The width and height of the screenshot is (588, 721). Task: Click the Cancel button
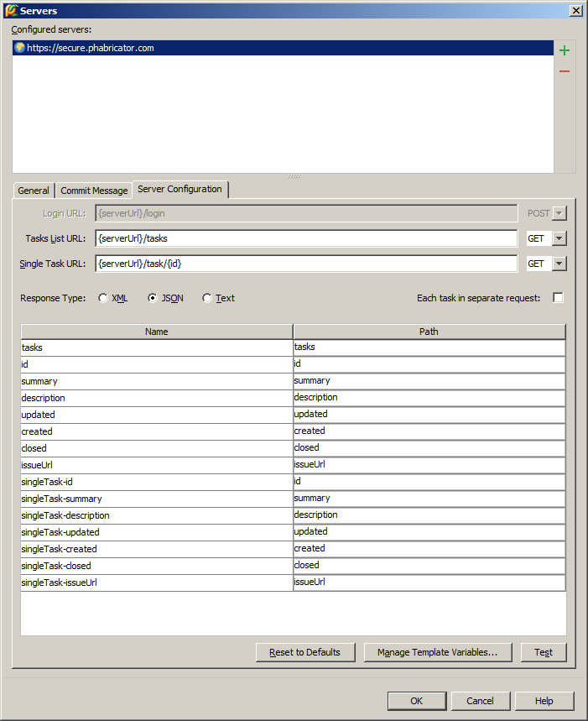pos(480,701)
